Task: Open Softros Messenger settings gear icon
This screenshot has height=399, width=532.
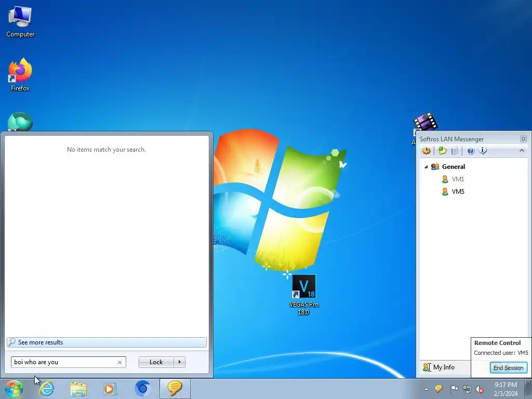Action: 426,151
